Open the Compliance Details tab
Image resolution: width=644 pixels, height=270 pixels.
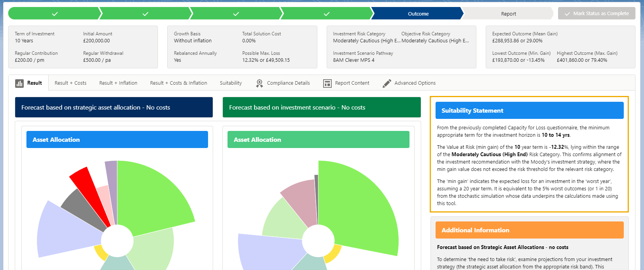point(283,83)
